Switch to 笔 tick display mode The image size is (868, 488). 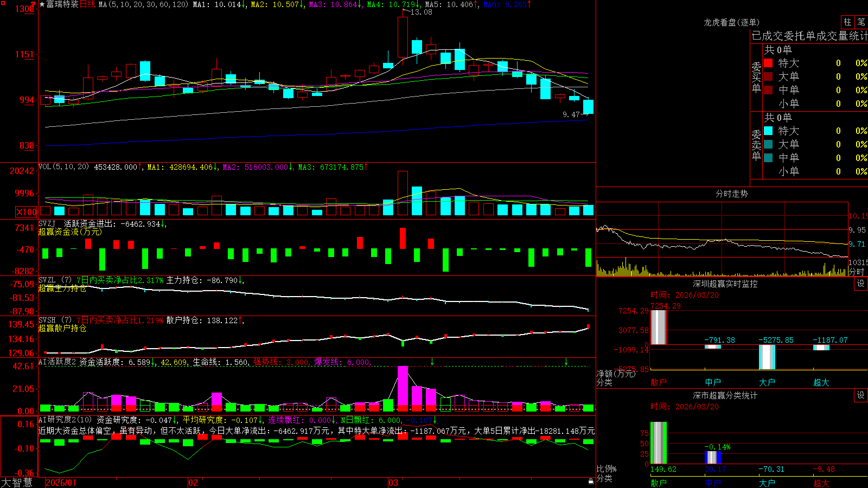click(861, 22)
